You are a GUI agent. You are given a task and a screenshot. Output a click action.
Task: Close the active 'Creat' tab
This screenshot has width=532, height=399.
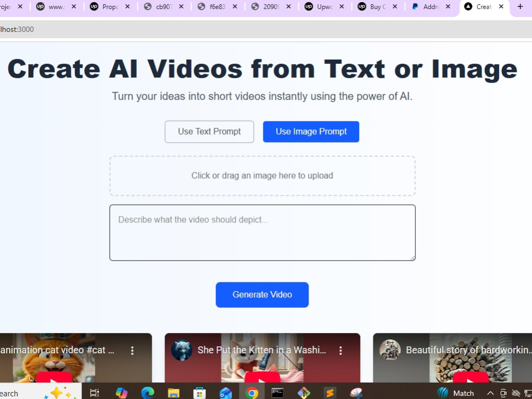tap(501, 6)
